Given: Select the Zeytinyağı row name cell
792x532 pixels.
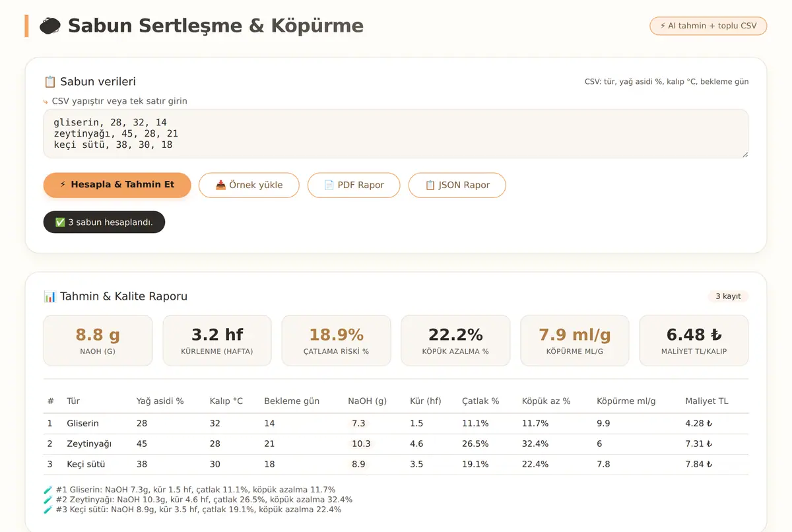Looking at the screenshot, I should (x=89, y=444).
